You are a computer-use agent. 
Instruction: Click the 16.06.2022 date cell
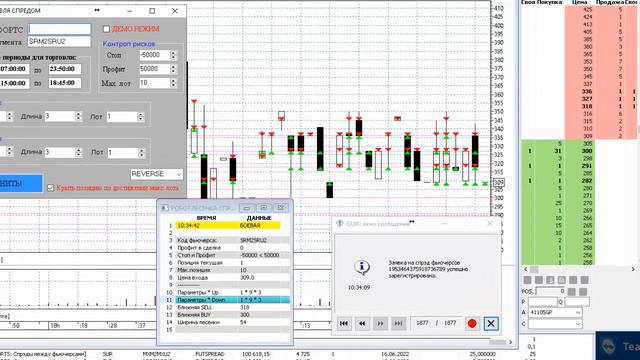395,354
